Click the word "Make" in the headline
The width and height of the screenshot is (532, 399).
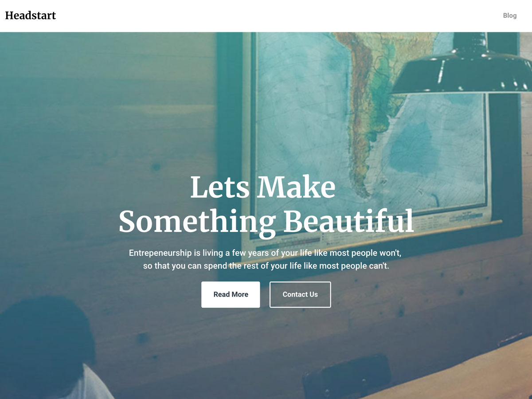click(296, 187)
